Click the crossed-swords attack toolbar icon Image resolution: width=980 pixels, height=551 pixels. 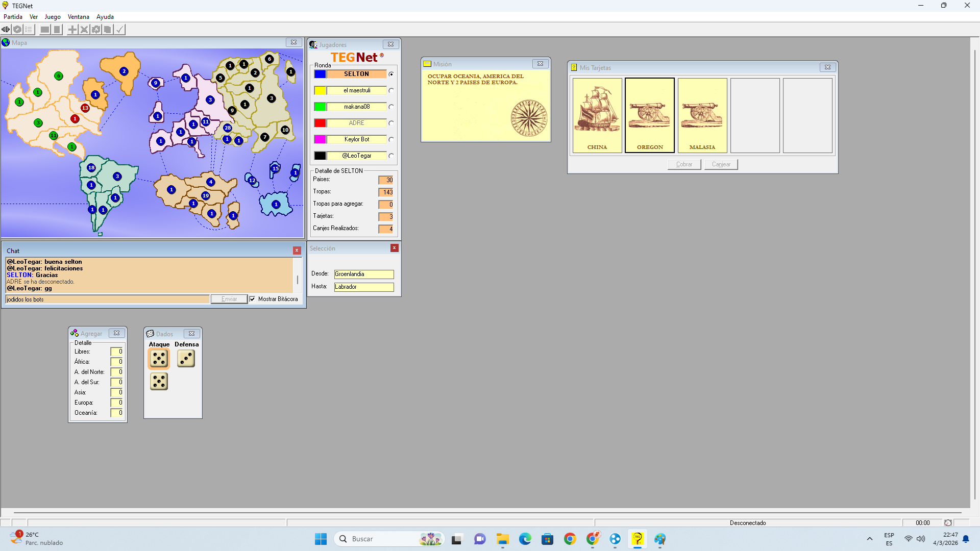click(84, 30)
